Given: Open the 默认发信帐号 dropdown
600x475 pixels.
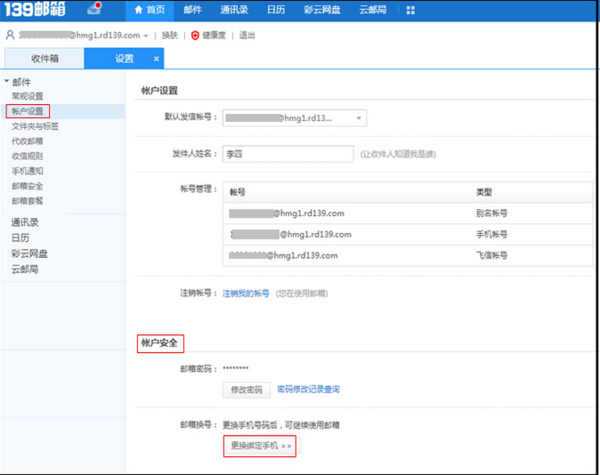Looking at the screenshot, I should click(294, 118).
